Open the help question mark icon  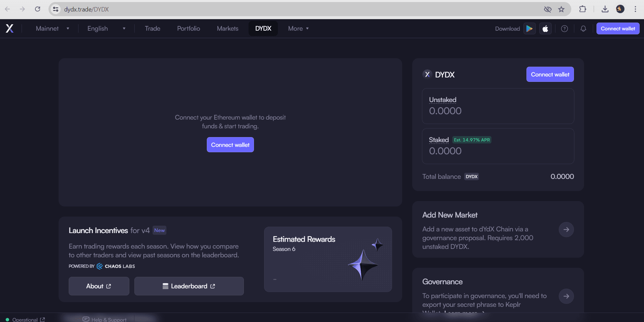(565, 29)
